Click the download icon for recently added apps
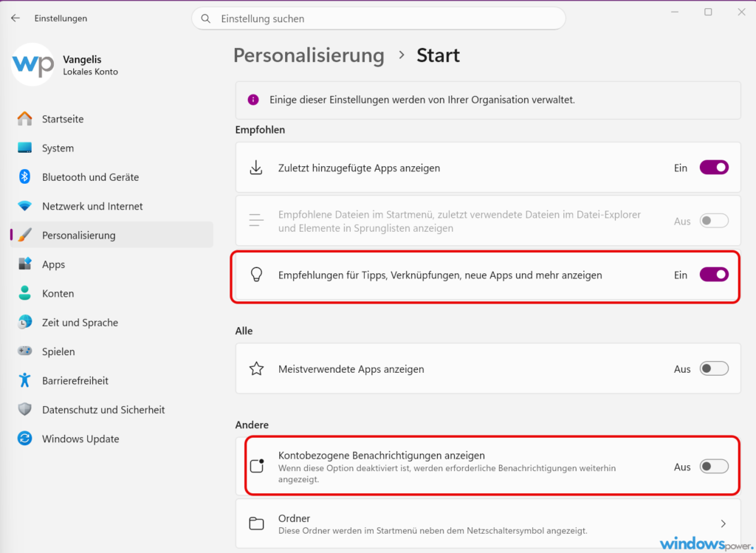Viewport: 756px width, 553px height. coord(256,168)
